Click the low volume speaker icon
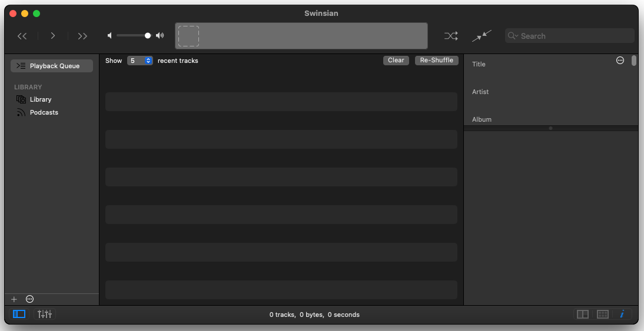The height and width of the screenshot is (331, 644). point(109,36)
